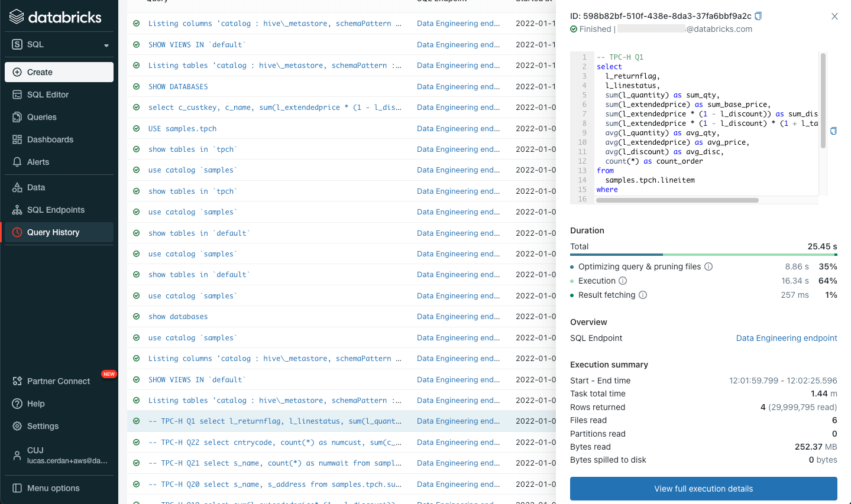Expand the SQL persona switcher dropdown
This screenshot has height=504, width=851.
coord(106,44)
